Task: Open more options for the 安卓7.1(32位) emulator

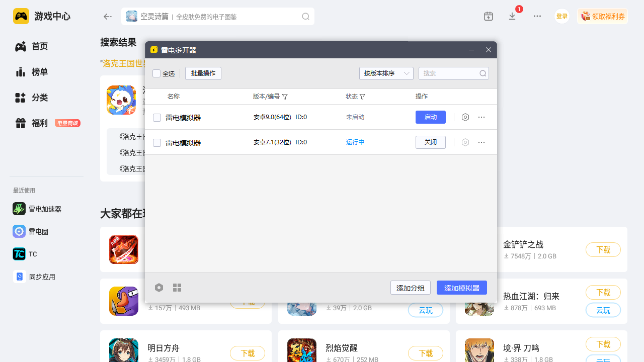Action: (x=481, y=142)
